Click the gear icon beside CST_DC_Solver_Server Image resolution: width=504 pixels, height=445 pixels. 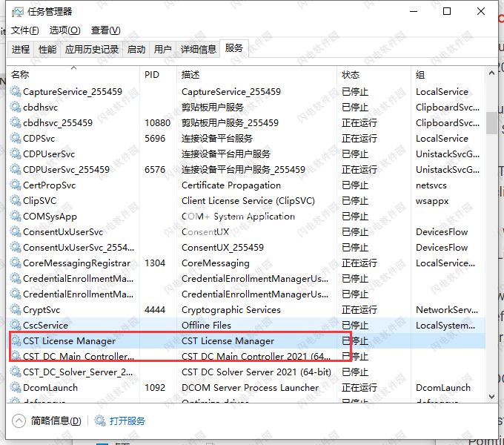(16, 372)
